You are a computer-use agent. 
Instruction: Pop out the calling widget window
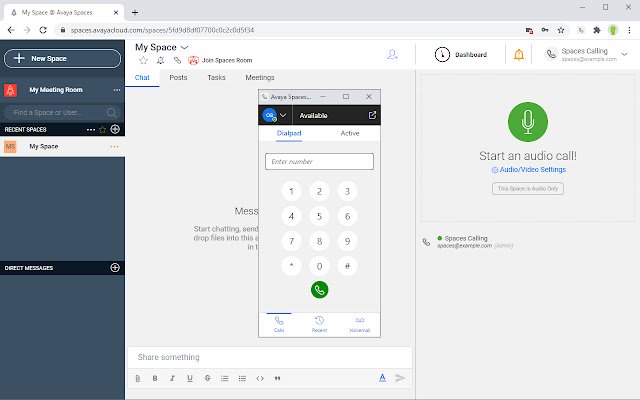[372, 115]
